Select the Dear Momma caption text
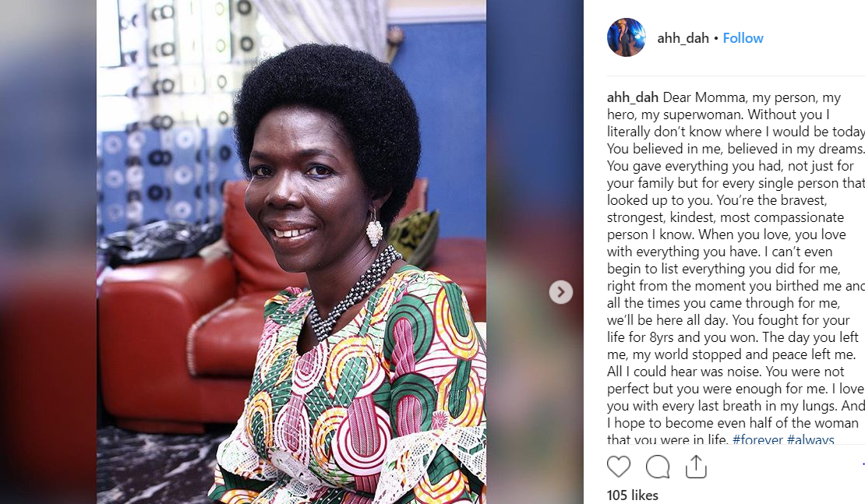Viewport: 865px width, 504px height. [736, 269]
